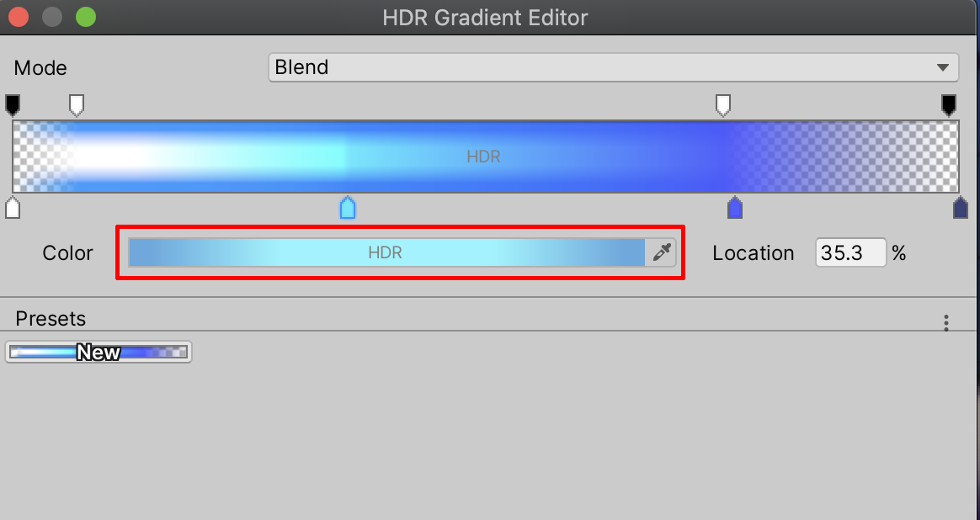Select the white alpha key near the right

click(x=722, y=105)
